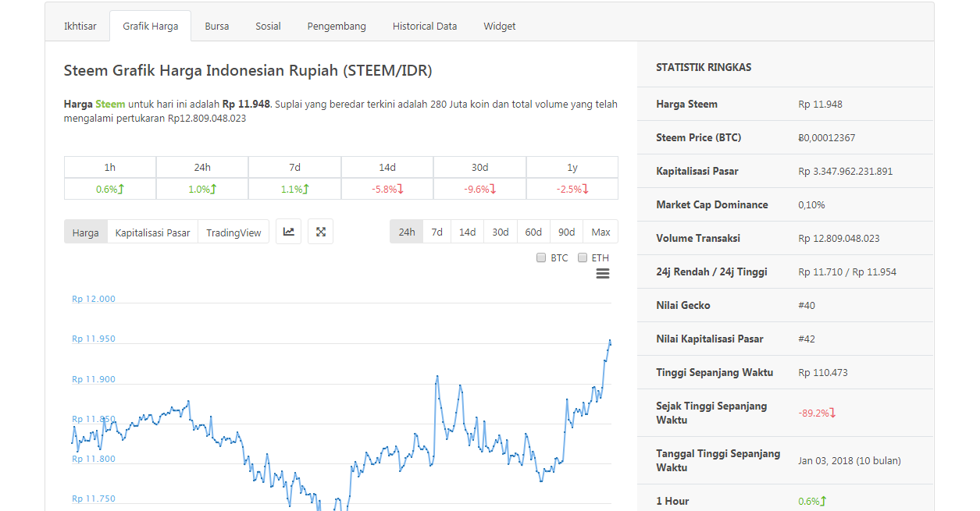Expand chart to fullscreen with arrows icon
Image resolution: width=980 pixels, height=511 pixels.
[320, 232]
